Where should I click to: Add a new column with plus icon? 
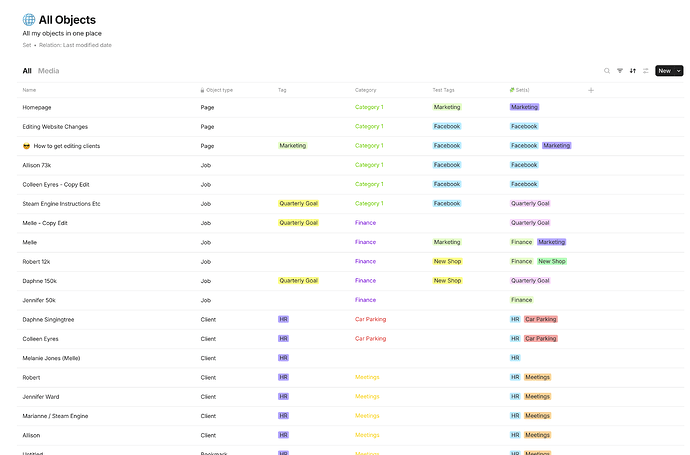591,90
